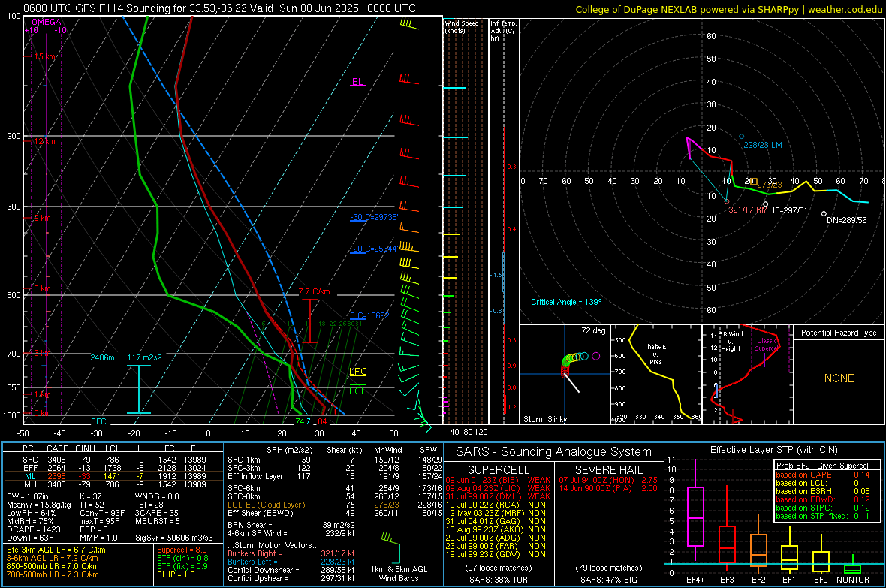Click the -20 C=25344' height label
This screenshot has width=886, height=588.
(x=374, y=249)
